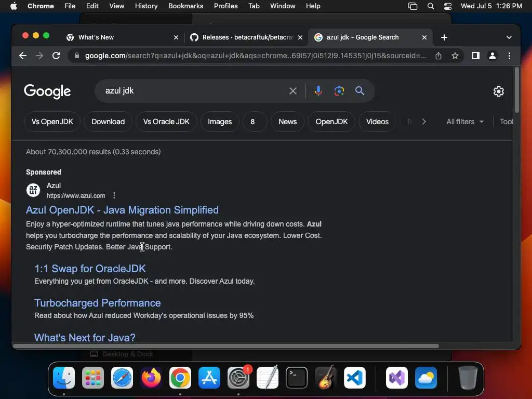Viewport: 532px width, 399px height.
Task: Open GarageBand from the Dock
Action: (x=326, y=378)
